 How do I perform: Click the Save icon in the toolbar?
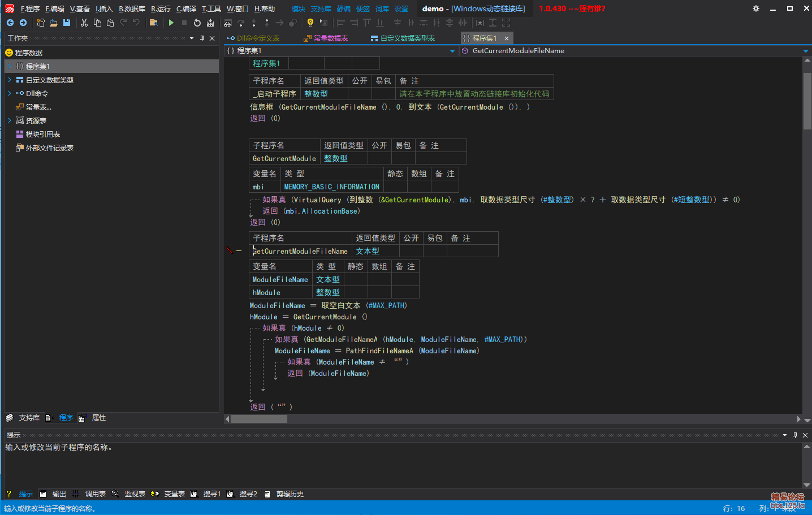coord(67,23)
